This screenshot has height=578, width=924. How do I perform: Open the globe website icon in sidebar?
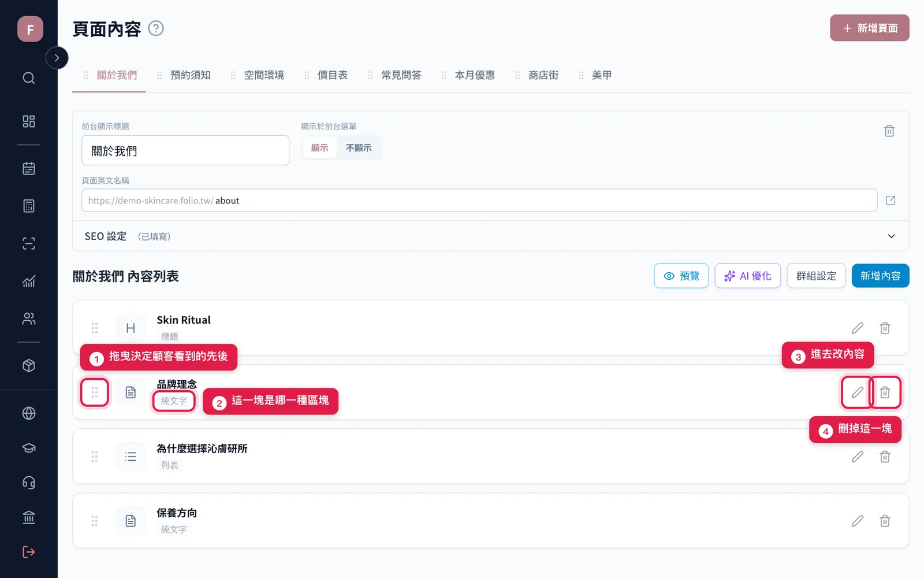point(29,413)
